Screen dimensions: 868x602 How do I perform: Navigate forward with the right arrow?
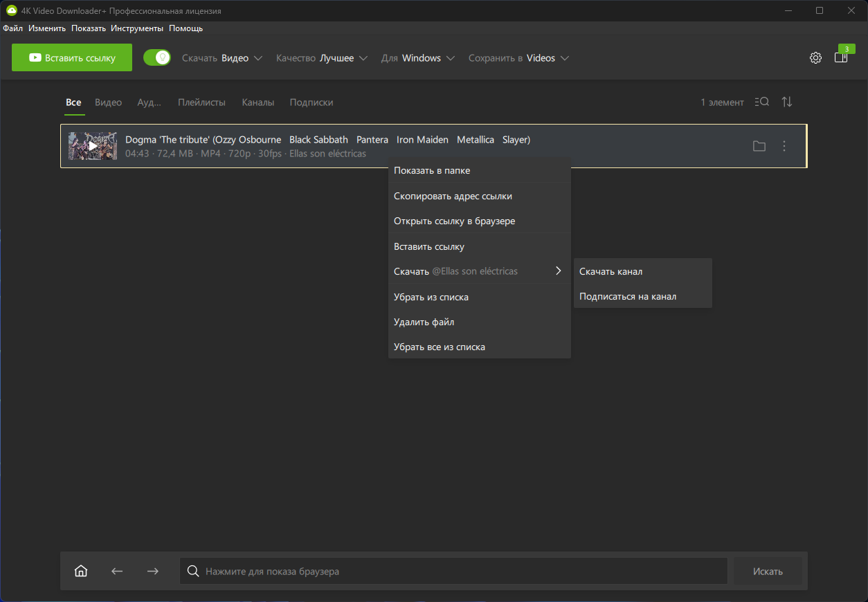[153, 571]
